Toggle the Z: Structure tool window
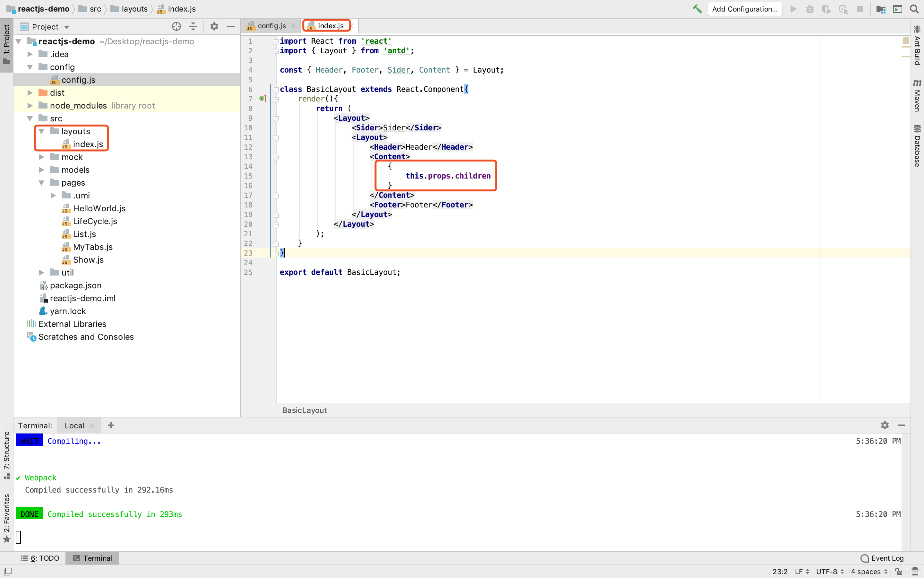Image resolution: width=924 pixels, height=578 pixels. [6, 455]
